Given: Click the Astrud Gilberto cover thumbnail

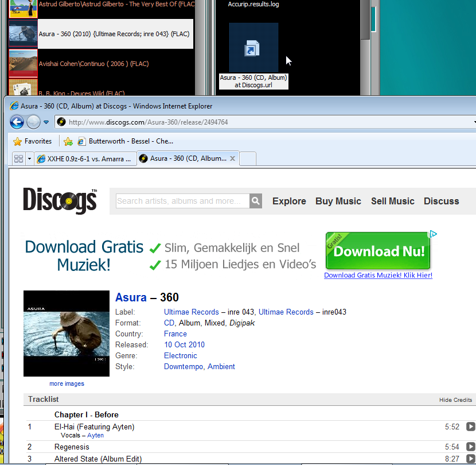Looking at the screenshot, I should [23, 9].
